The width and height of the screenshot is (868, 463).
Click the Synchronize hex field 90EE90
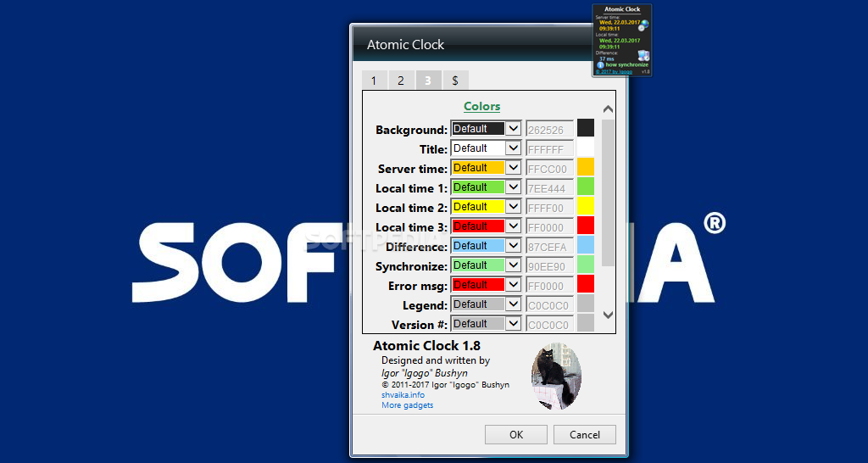pyautogui.click(x=549, y=265)
